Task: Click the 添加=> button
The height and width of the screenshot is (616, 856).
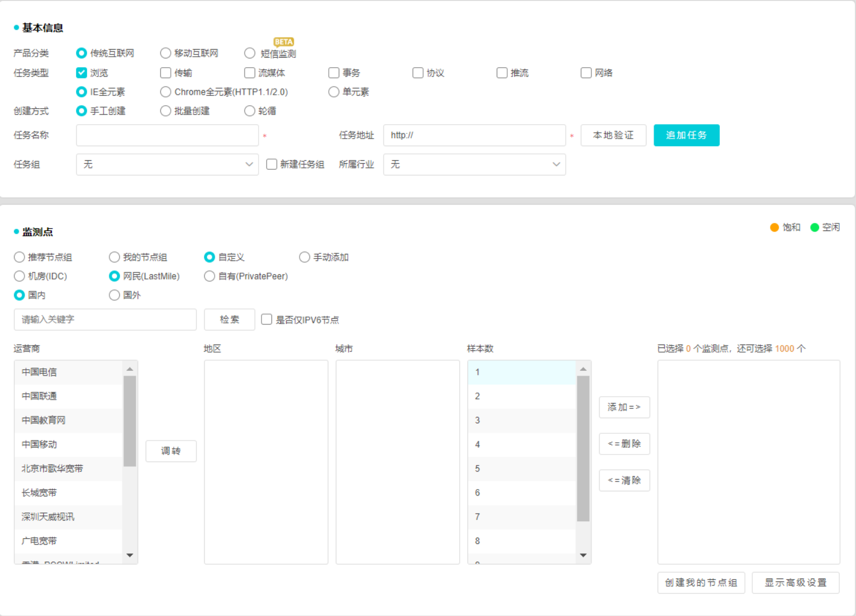Action: (x=624, y=407)
